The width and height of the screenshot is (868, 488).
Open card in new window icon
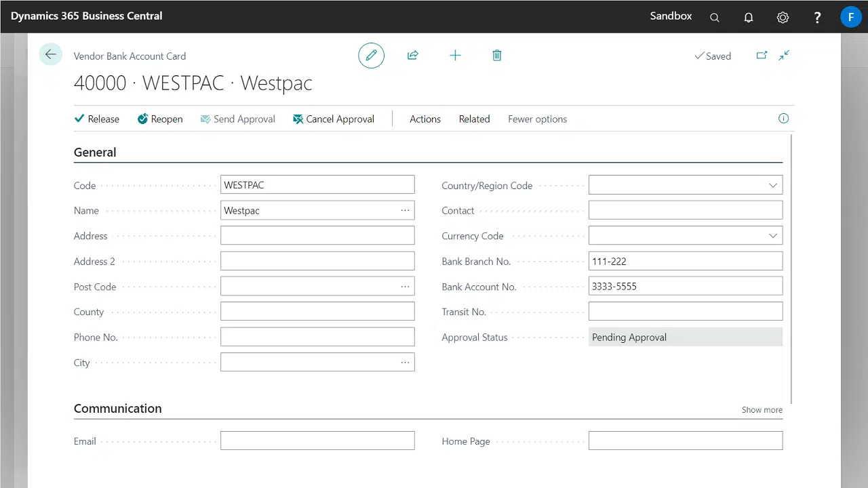tap(762, 56)
